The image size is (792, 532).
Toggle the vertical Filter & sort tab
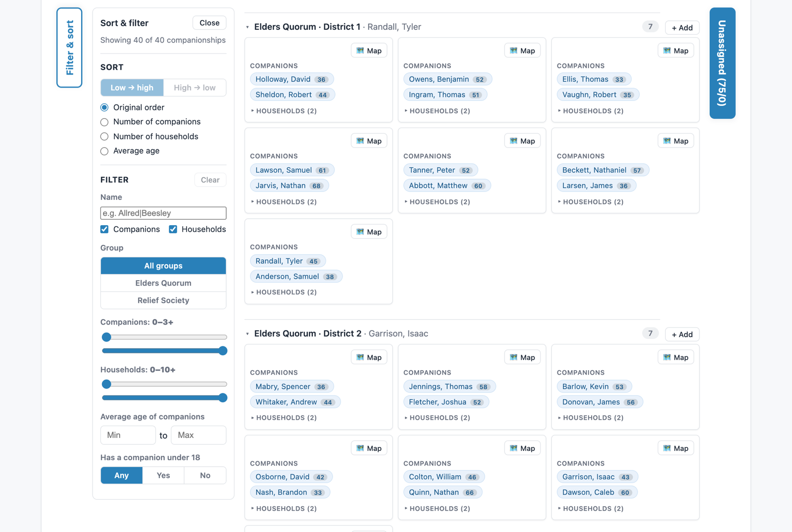[x=69, y=48]
